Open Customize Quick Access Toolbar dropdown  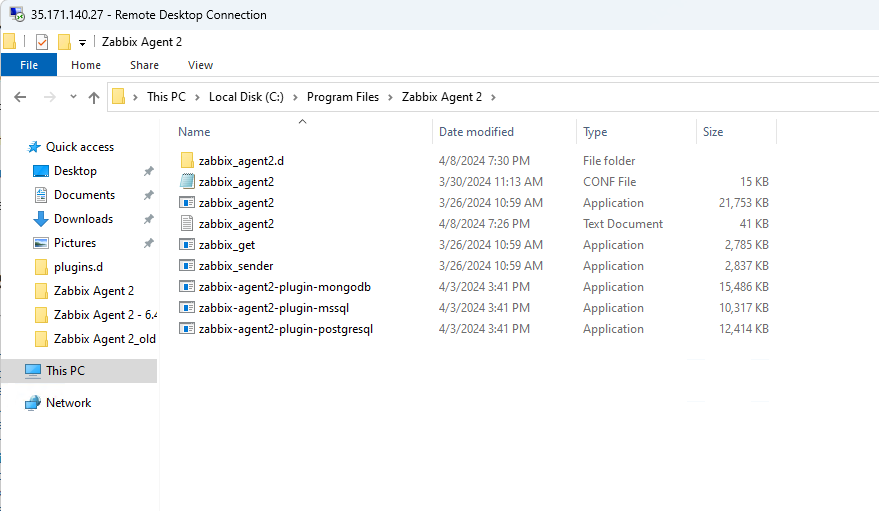click(82, 43)
